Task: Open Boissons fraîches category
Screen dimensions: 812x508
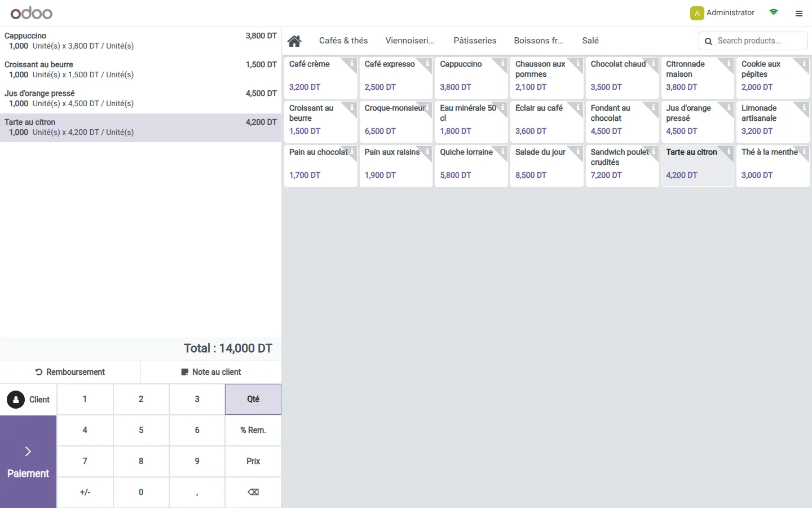Action: (539, 41)
